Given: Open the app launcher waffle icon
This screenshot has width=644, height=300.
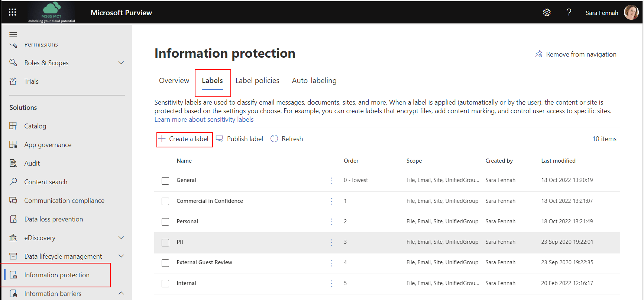Looking at the screenshot, I should [x=12, y=12].
